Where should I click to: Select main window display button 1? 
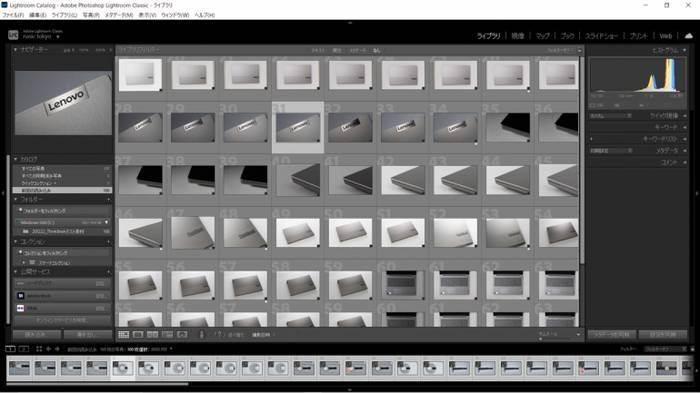click(x=10, y=349)
